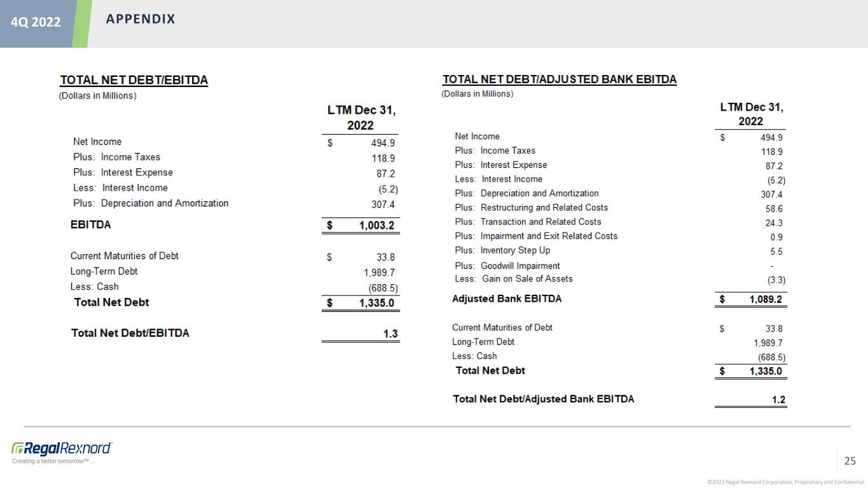Select Less: Gain on Sale of Assets label
The image size is (868, 488).
point(514,279)
